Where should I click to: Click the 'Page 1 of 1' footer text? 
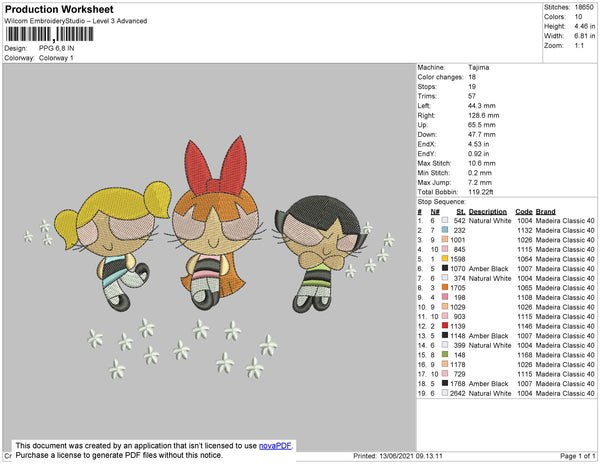tap(577, 456)
